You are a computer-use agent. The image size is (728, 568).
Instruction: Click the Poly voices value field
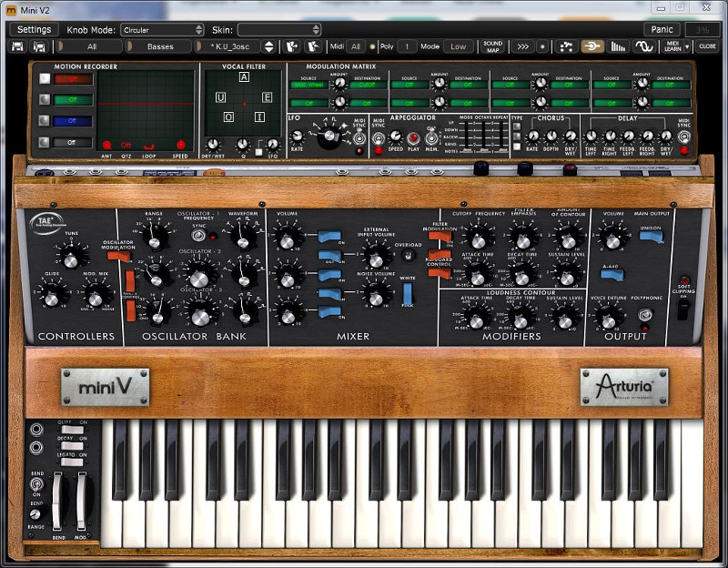(407, 46)
